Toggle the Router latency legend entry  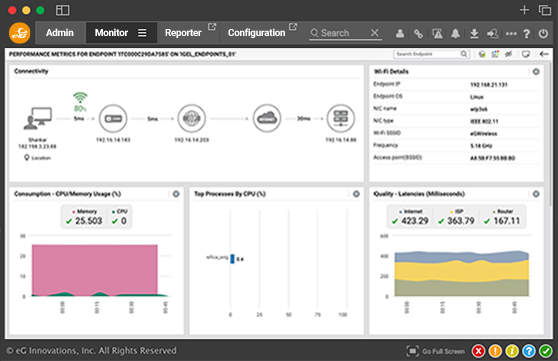(502, 211)
